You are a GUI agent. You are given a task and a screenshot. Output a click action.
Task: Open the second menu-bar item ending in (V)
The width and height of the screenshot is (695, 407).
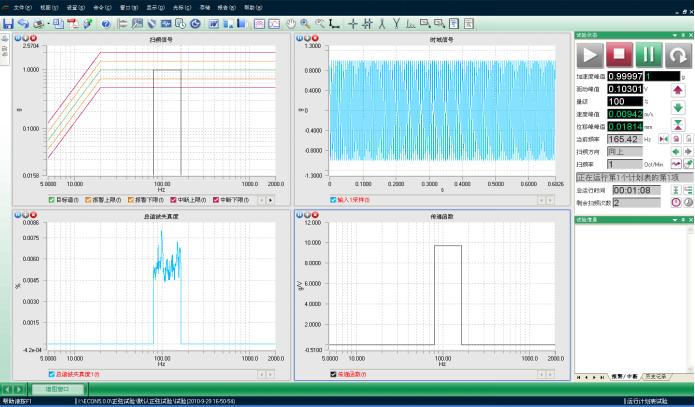click(49, 8)
